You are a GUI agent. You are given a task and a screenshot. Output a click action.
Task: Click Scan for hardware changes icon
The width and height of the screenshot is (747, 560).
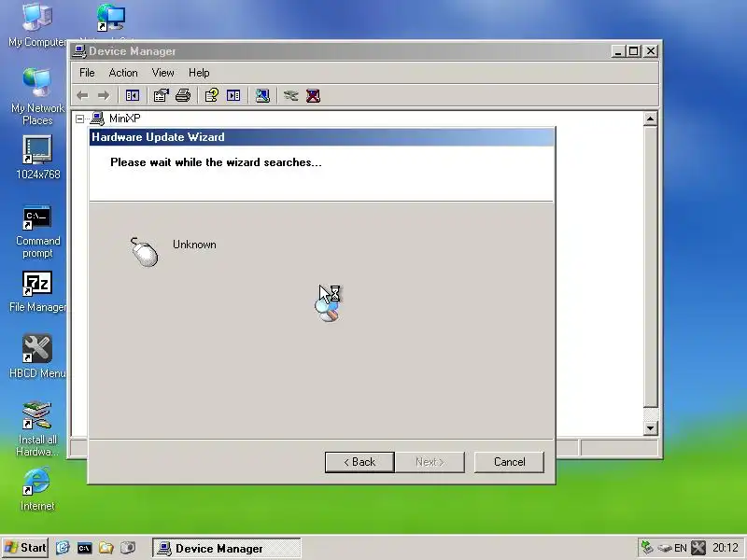pos(262,96)
